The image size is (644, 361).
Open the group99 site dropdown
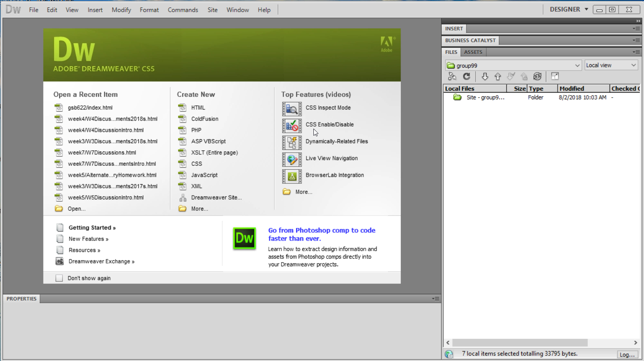click(513, 65)
